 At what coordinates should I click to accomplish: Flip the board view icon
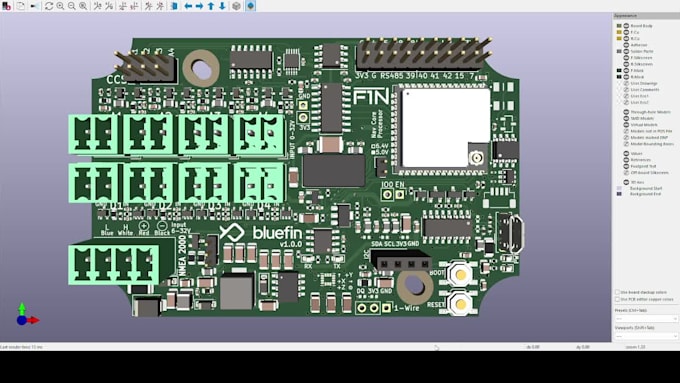[174, 6]
